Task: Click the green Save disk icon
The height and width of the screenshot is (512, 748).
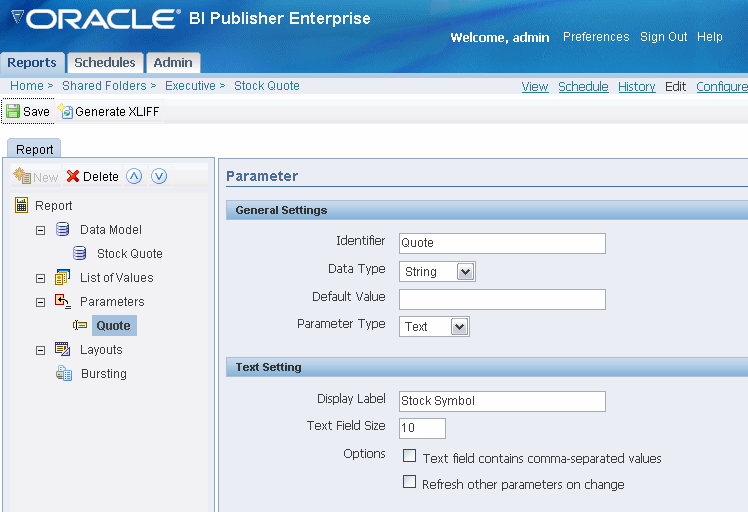Action: click(13, 111)
